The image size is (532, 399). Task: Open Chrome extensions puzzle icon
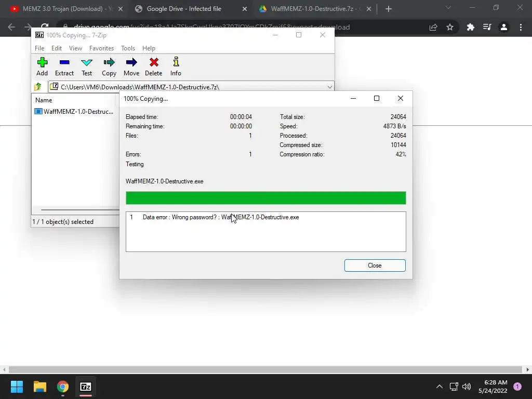pos(470,27)
